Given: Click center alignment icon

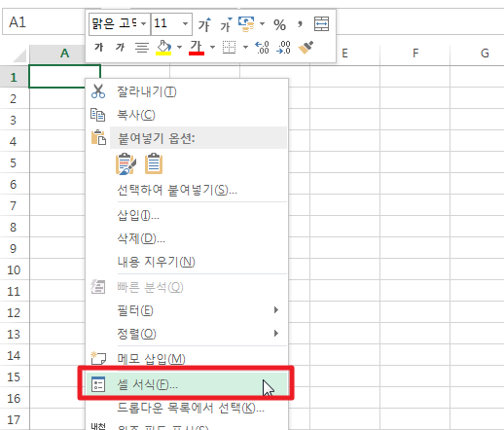Looking at the screenshot, I should pos(142,48).
